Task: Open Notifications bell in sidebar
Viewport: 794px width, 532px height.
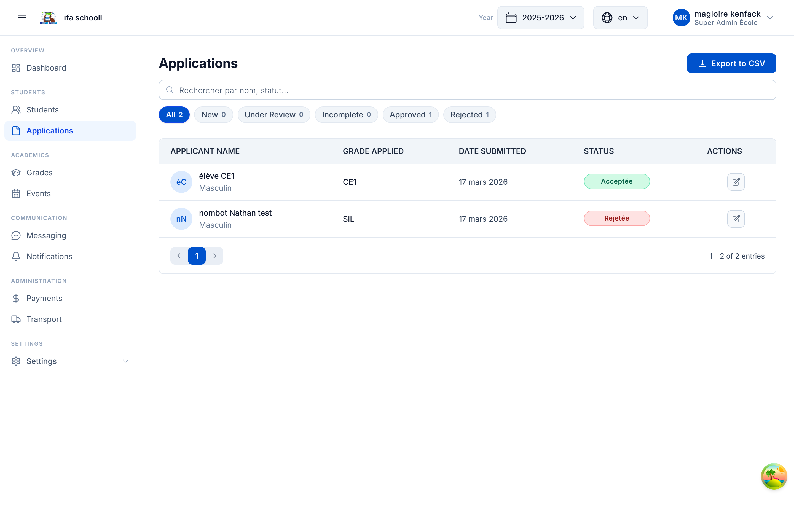Action: click(x=49, y=257)
